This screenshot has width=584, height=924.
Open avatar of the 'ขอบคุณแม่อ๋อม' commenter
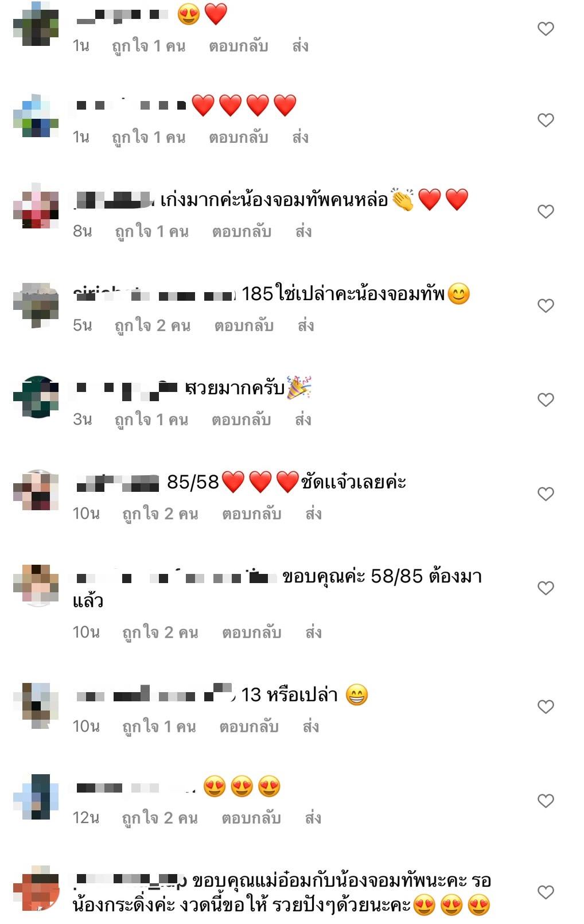[x=36, y=888]
